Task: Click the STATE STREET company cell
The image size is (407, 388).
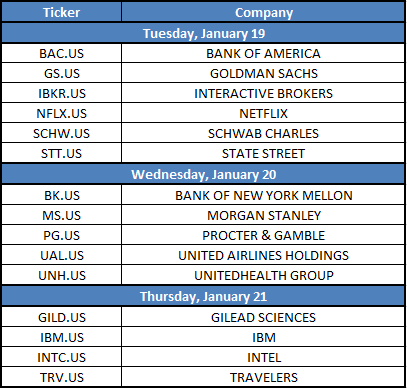Action: pyautogui.click(x=263, y=153)
